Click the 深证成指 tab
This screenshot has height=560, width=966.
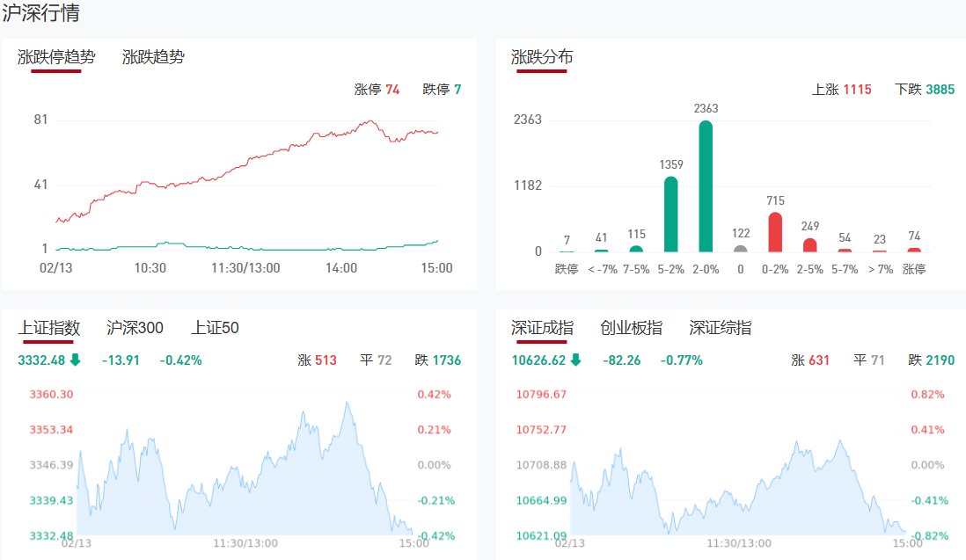click(x=542, y=329)
